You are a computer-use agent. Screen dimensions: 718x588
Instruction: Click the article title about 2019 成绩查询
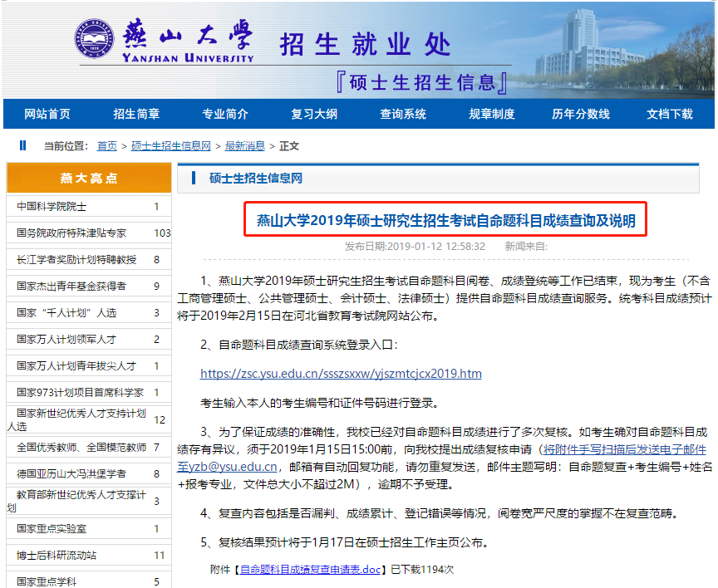[x=445, y=221]
